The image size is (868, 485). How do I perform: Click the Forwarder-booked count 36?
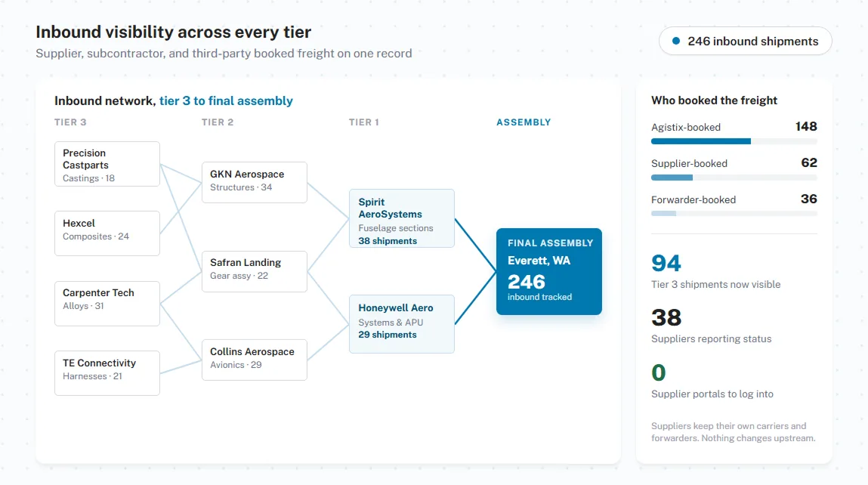[809, 199]
